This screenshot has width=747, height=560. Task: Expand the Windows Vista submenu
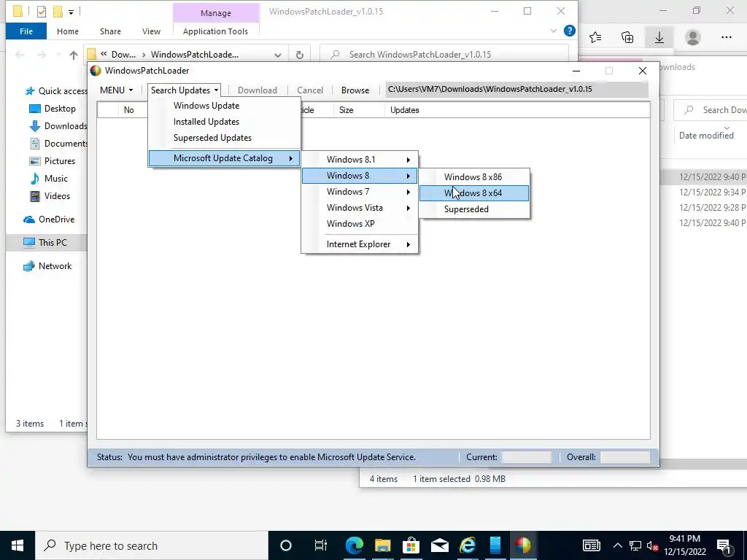click(x=360, y=208)
